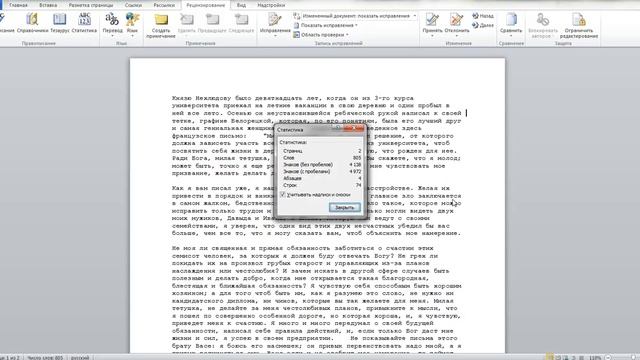This screenshot has height=360, width=640.
Task: Switch to the Главная tab
Action: [x=18, y=5]
